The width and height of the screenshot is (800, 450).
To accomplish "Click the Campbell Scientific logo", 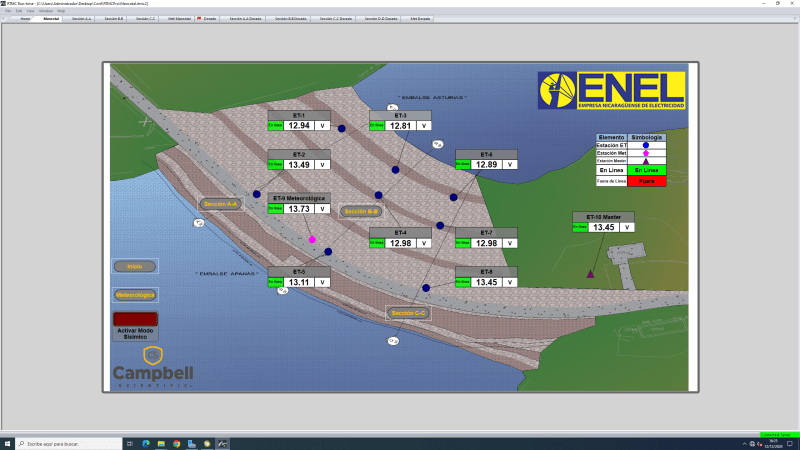I will point(153,367).
